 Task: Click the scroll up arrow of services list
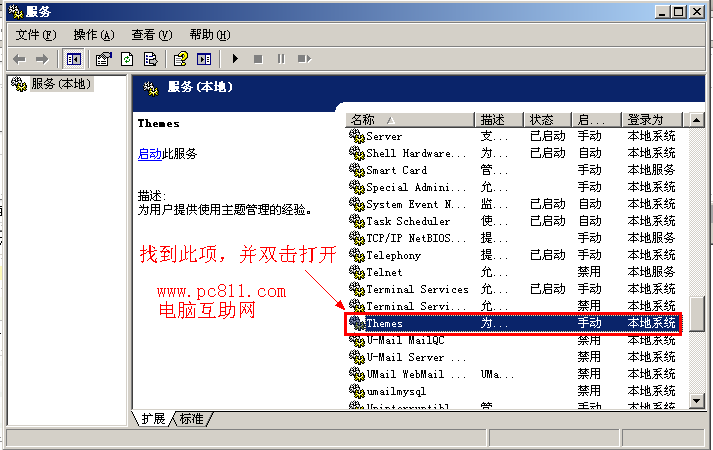[x=697, y=120]
